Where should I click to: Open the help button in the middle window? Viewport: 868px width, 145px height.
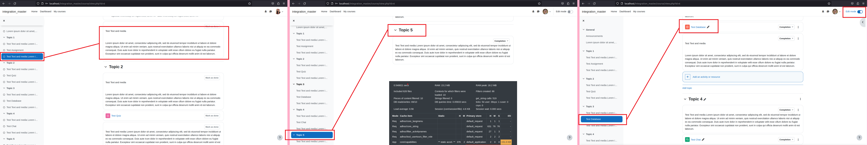(x=569, y=138)
